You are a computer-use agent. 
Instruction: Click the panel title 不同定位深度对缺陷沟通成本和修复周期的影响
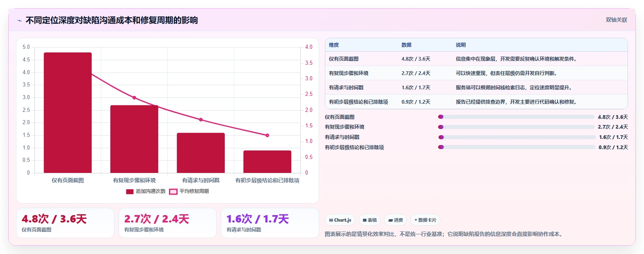click(x=112, y=20)
